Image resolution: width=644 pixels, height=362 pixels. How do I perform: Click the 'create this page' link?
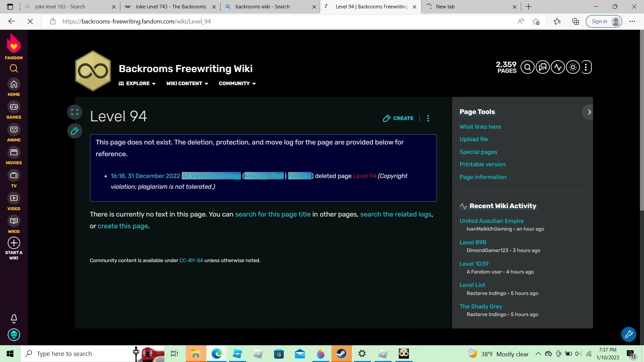pyautogui.click(x=123, y=226)
